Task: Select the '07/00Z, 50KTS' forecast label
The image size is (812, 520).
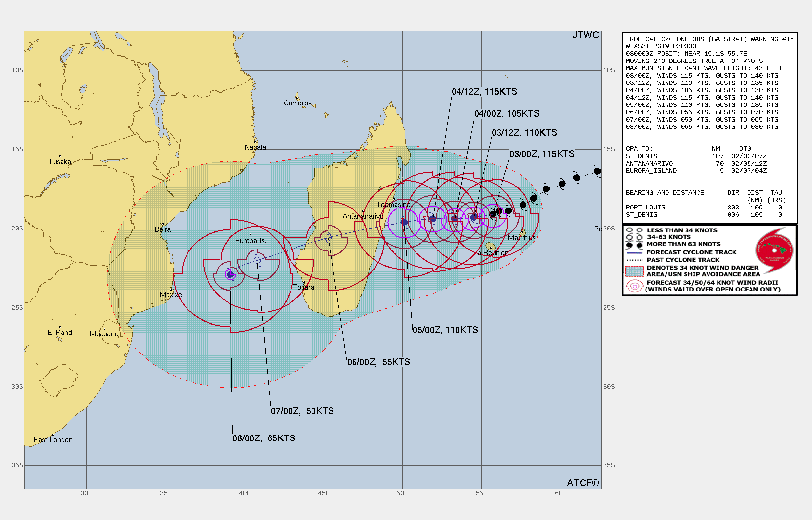Action: (x=302, y=411)
